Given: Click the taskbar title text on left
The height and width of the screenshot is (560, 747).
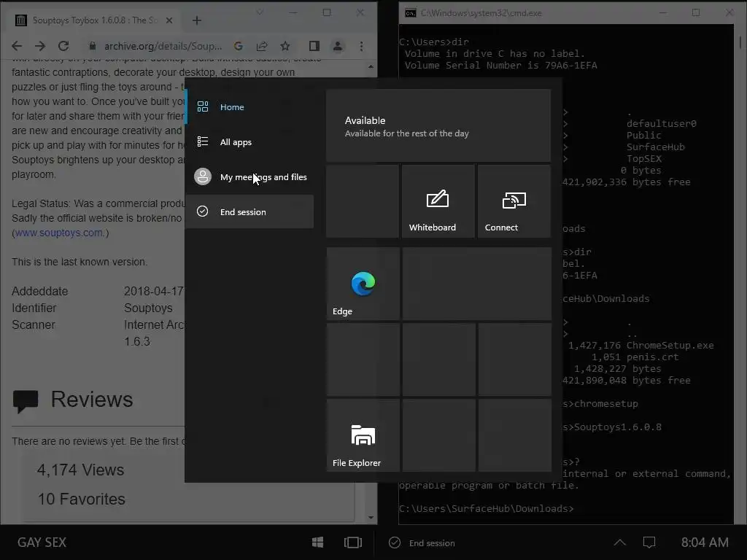Looking at the screenshot, I should click(x=42, y=542).
